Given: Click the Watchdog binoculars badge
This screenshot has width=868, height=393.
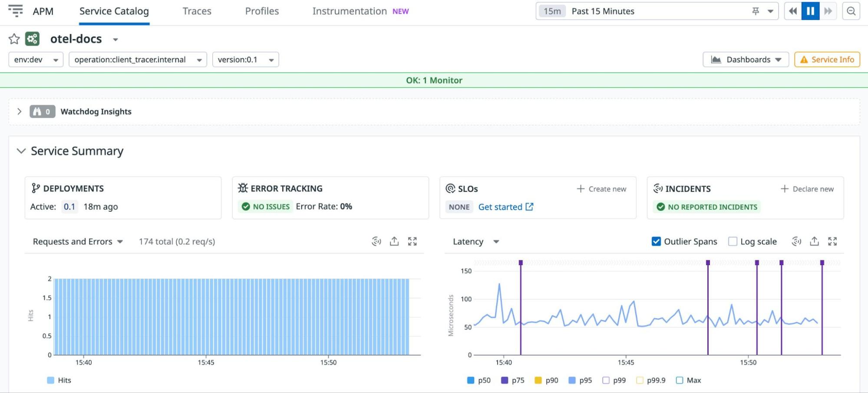Looking at the screenshot, I should coord(42,112).
